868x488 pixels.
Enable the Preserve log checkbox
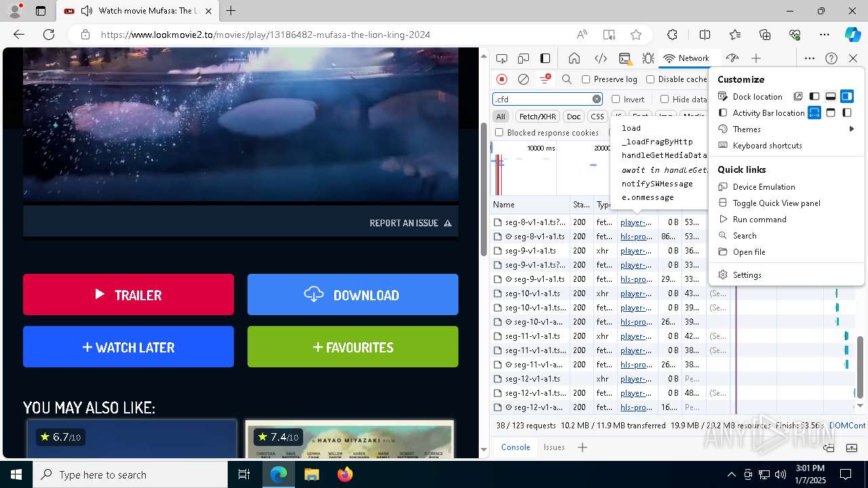tap(586, 79)
